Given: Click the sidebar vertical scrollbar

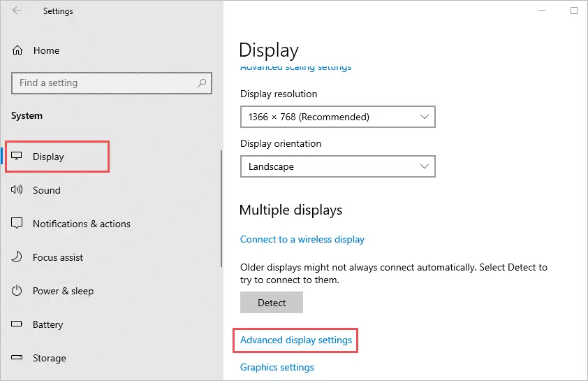Looking at the screenshot, I should point(221,208).
